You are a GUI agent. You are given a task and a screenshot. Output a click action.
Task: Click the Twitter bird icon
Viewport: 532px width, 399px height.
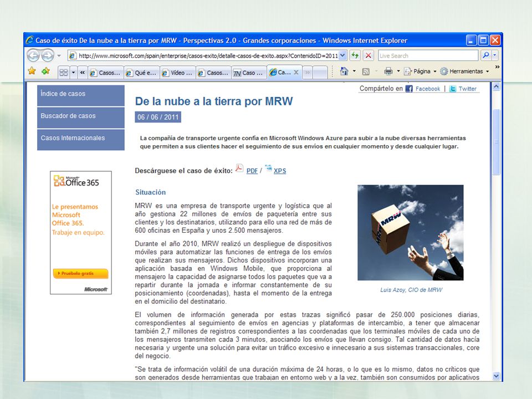(453, 89)
